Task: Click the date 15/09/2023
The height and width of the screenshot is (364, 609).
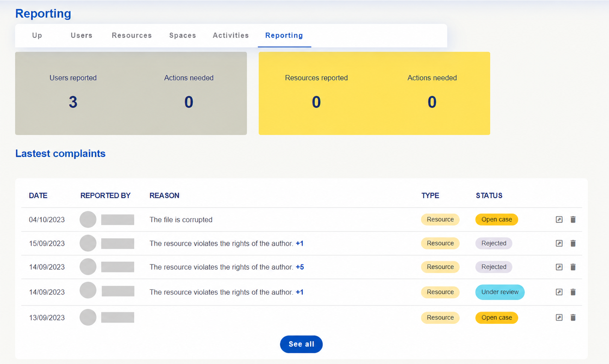Action: tap(47, 243)
